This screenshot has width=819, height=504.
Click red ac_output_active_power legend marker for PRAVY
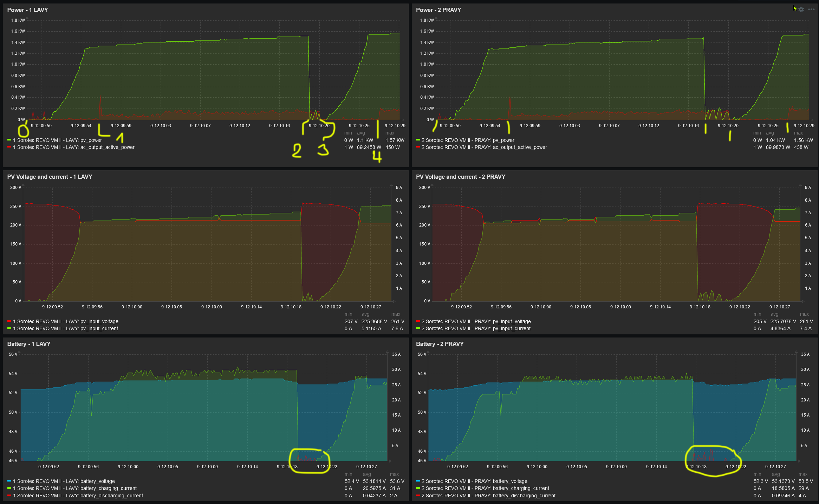pyautogui.click(x=418, y=147)
